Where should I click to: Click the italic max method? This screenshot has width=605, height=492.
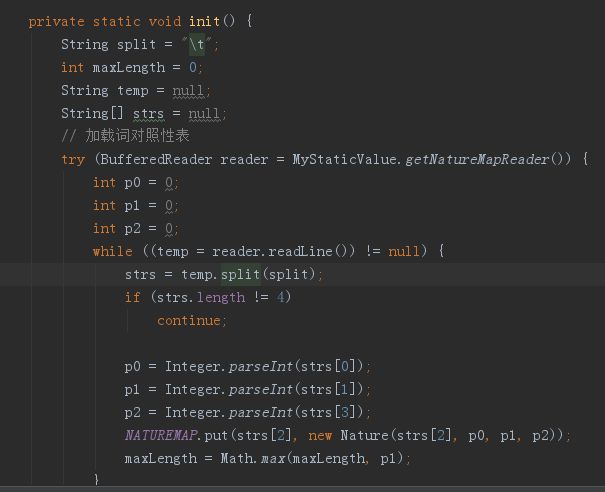pos(273,459)
